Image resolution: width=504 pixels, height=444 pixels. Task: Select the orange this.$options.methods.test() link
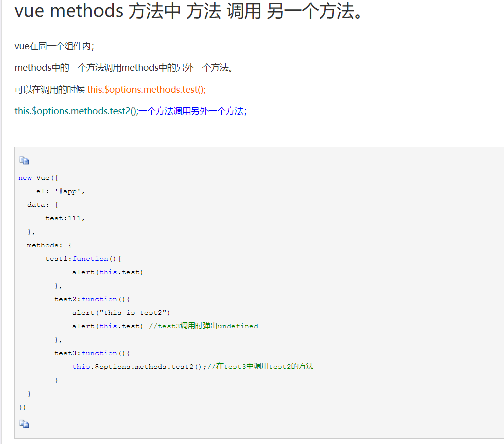(x=146, y=89)
